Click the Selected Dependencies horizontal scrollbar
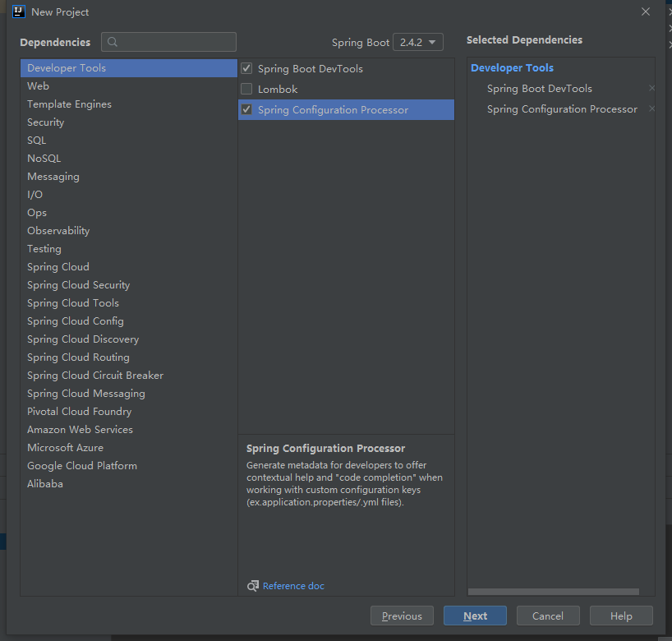This screenshot has height=641, width=672. (553, 592)
